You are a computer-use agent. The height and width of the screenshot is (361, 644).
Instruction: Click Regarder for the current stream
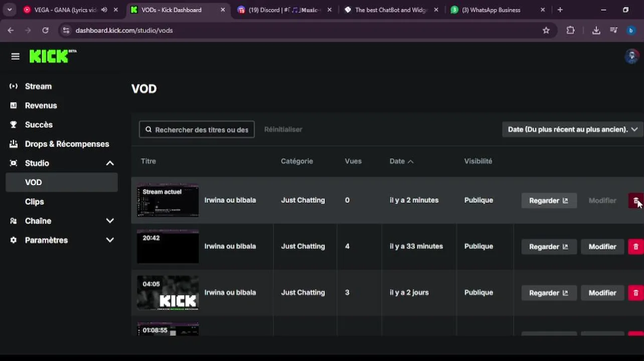[549, 201]
